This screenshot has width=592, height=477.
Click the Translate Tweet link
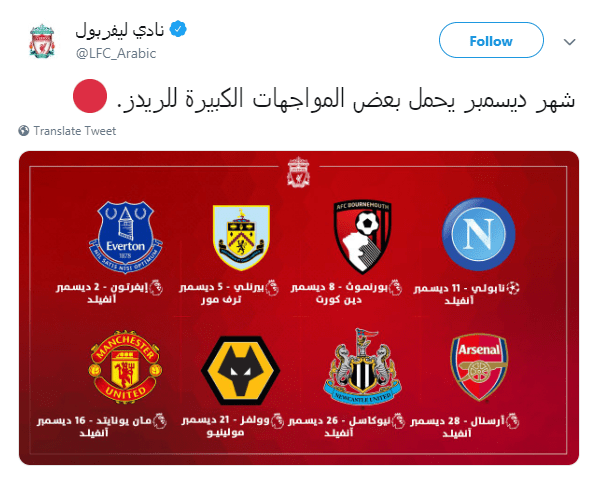[x=74, y=131]
